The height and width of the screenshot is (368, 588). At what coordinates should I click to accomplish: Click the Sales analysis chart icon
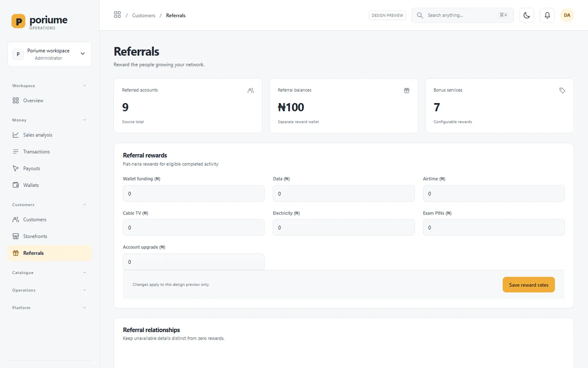tap(15, 135)
